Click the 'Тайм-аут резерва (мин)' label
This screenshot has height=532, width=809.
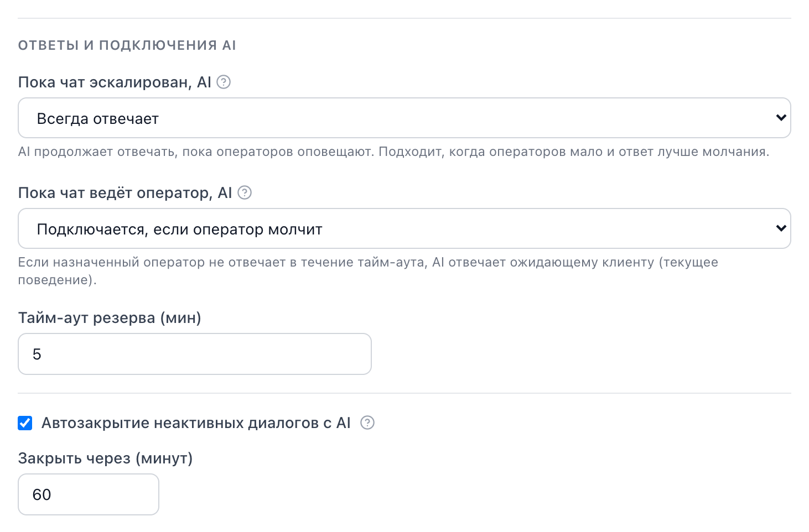click(110, 318)
